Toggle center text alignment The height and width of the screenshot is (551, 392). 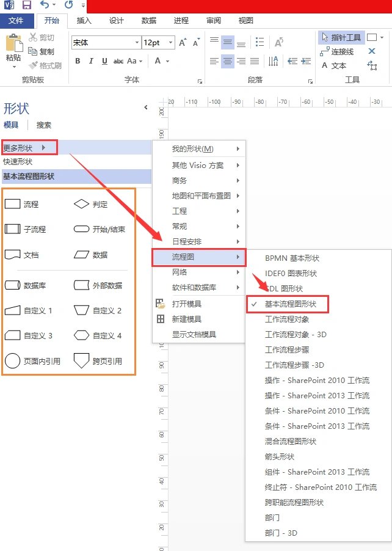click(228, 62)
